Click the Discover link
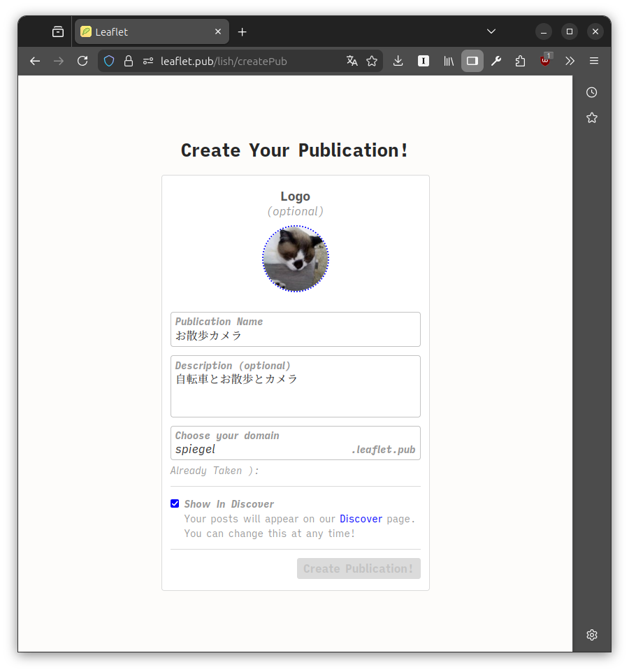629x672 pixels. [361, 518]
